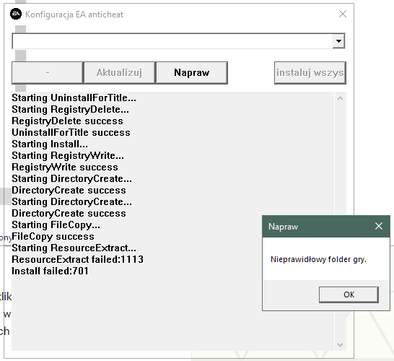Select the log line 'UninstallForTitle success'
This screenshot has height=361, width=394.
pos(71,133)
